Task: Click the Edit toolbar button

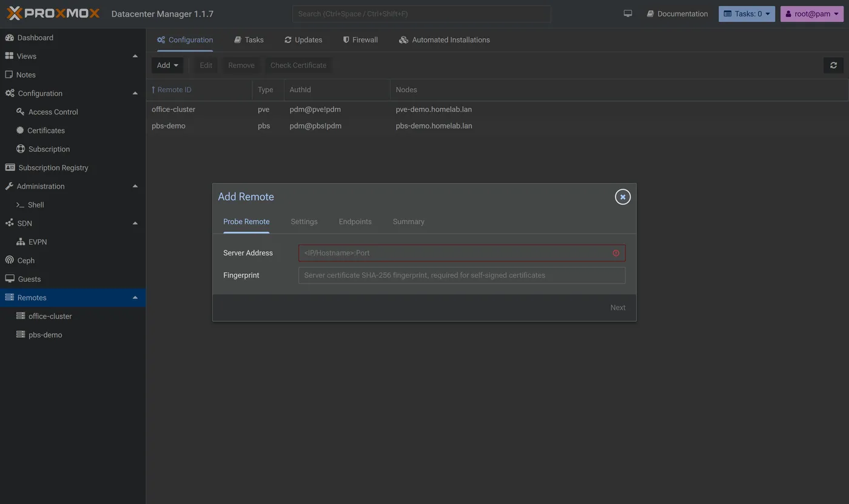Action: click(x=206, y=65)
